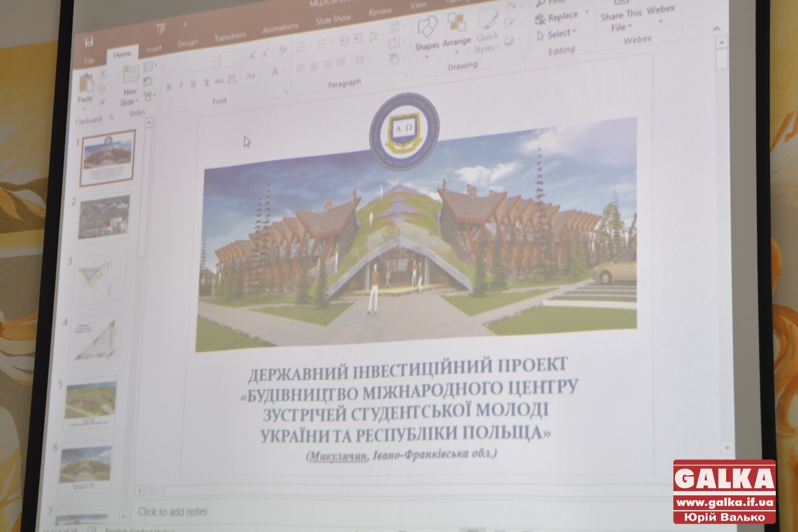This screenshot has height=532, width=798.
Task: Click the Paste clipboard icon
Action: (x=86, y=84)
